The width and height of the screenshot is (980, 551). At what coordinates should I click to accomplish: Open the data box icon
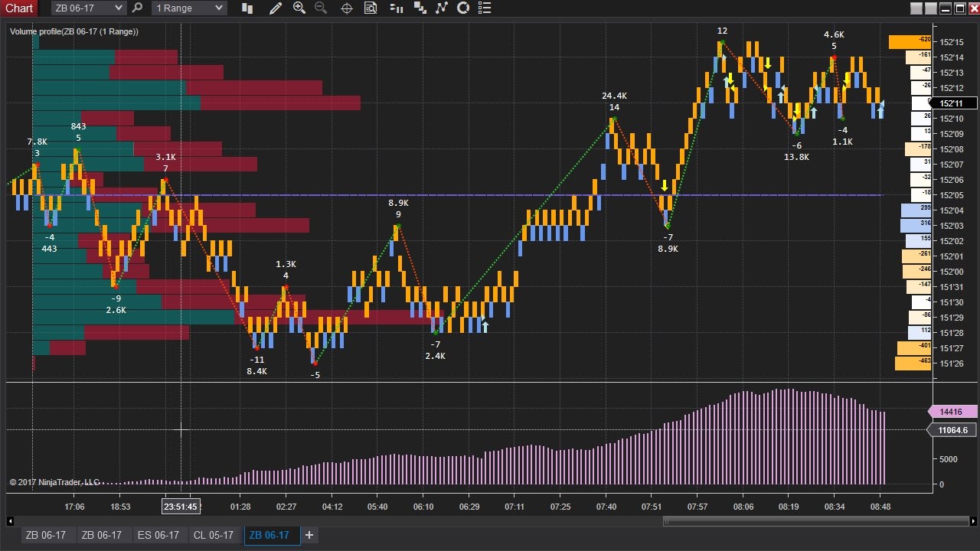pyautogui.click(x=371, y=8)
